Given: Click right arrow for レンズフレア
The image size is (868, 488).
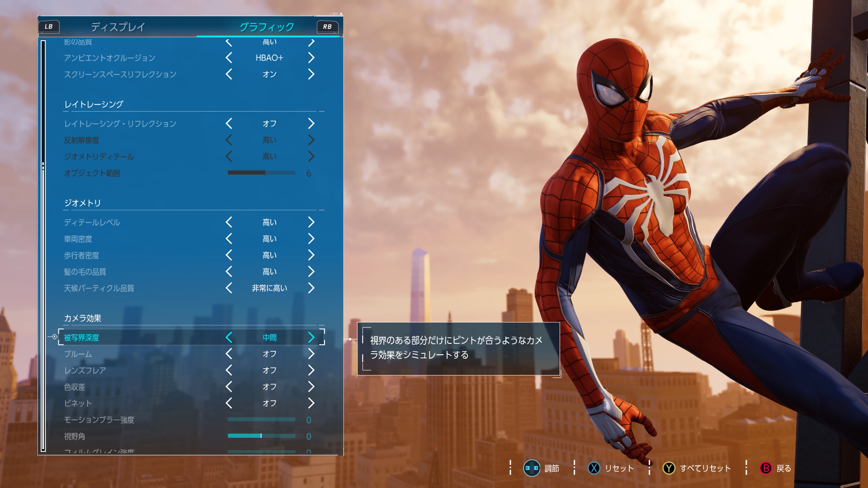Looking at the screenshot, I should pyautogui.click(x=311, y=370).
